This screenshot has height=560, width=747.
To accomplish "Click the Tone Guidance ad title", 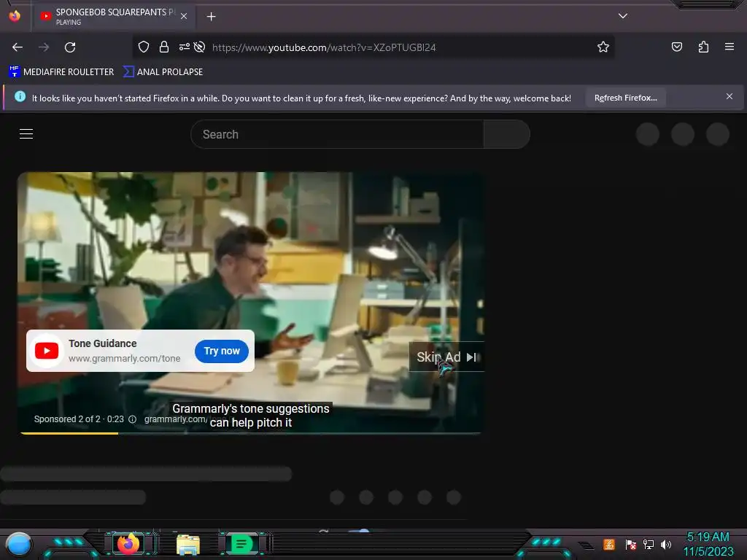I will tap(102, 343).
